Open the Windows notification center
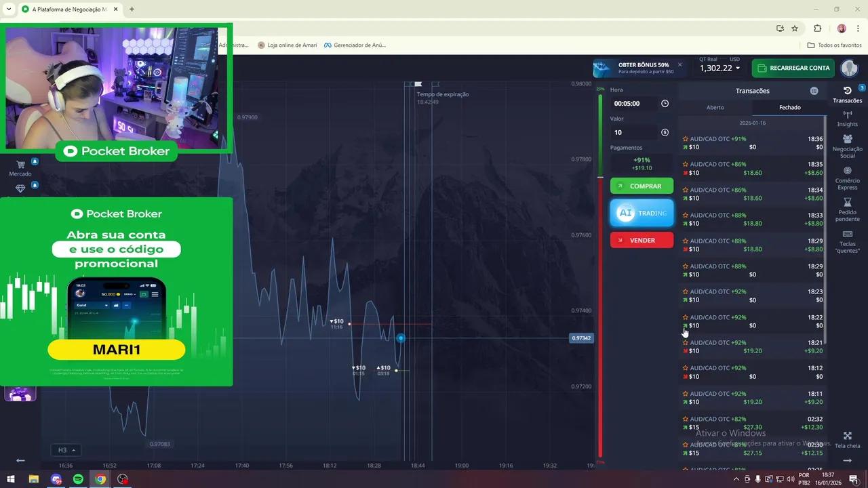 coord(853,479)
